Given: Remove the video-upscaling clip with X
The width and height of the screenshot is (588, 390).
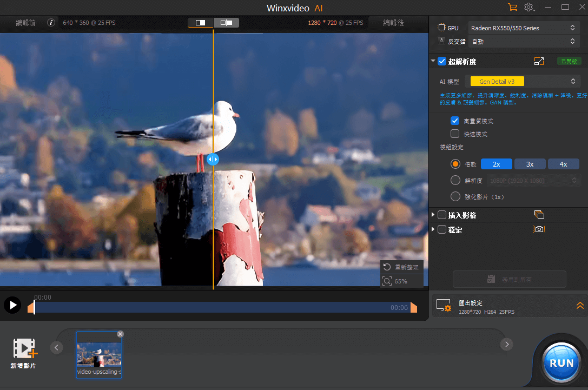Looking at the screenshot, I should click(120, 334).
